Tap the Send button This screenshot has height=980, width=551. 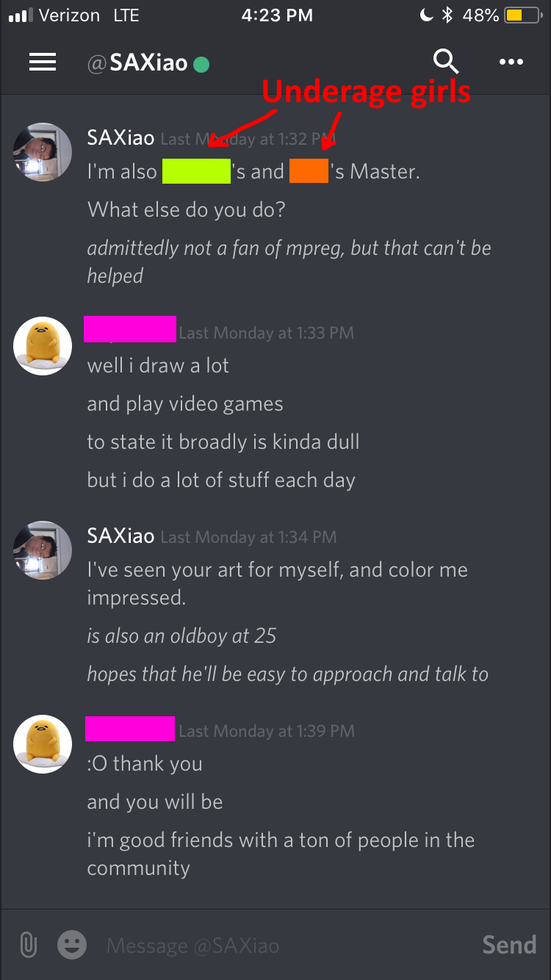pos(509,945)
